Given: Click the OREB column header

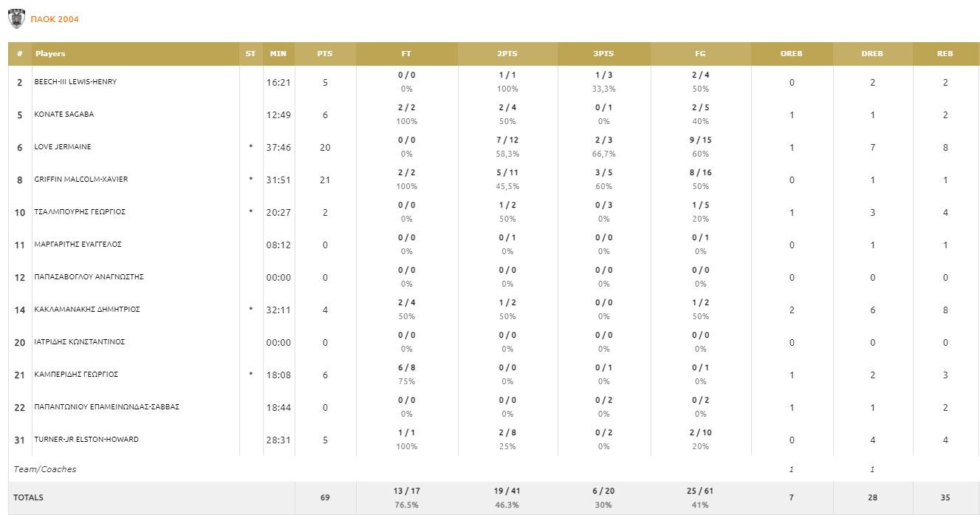Looking at the screenshot, I should coord(791,54).
